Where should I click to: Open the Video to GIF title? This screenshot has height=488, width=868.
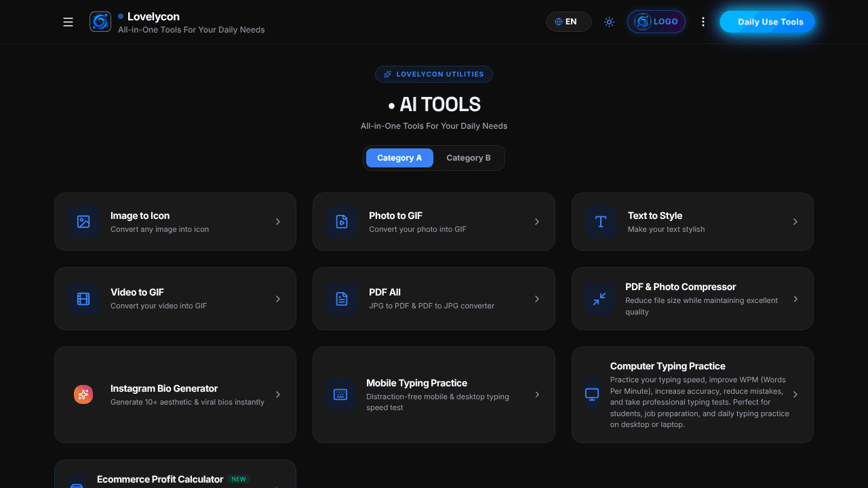[138, 292]
